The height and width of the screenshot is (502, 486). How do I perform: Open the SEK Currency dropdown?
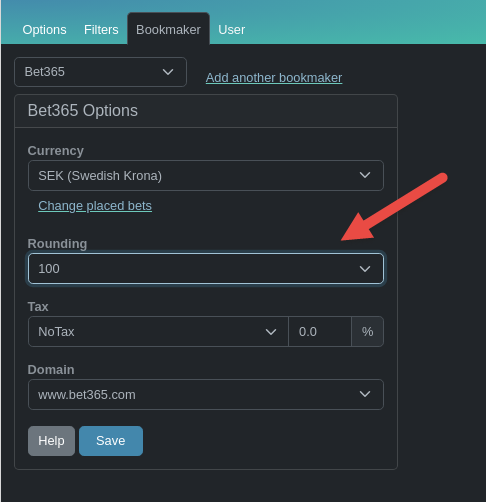[x=206, y=175]
